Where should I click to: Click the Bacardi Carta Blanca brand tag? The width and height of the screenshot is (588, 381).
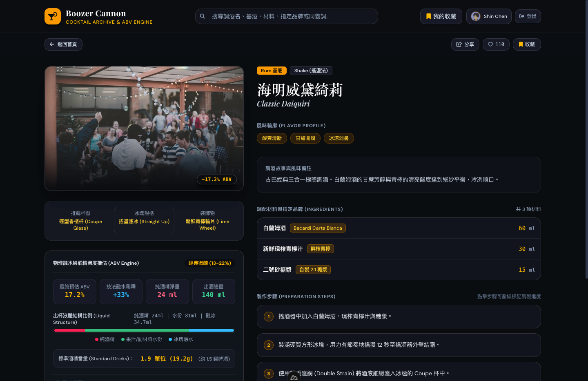coord(318,228)
